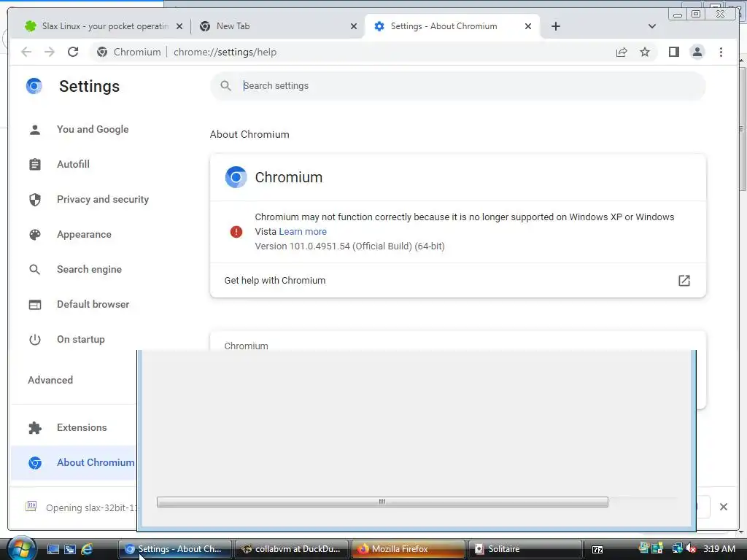Open Autofill settings
The image size is (747, 560).
coord(73,164)
